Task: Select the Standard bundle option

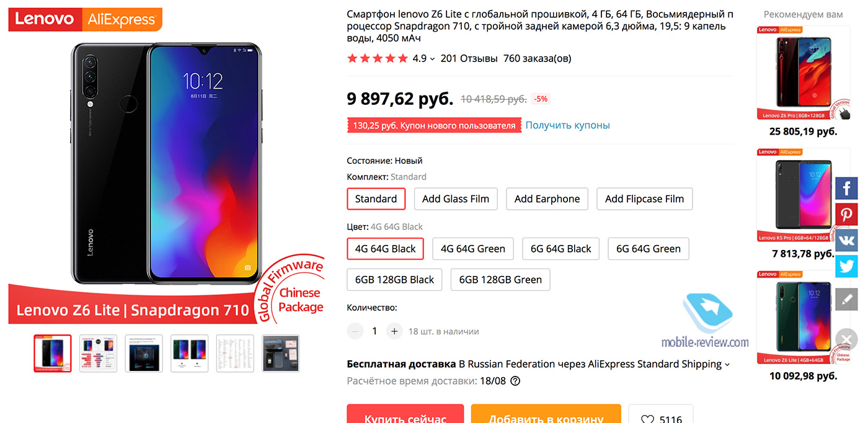Action: point(376,199)
